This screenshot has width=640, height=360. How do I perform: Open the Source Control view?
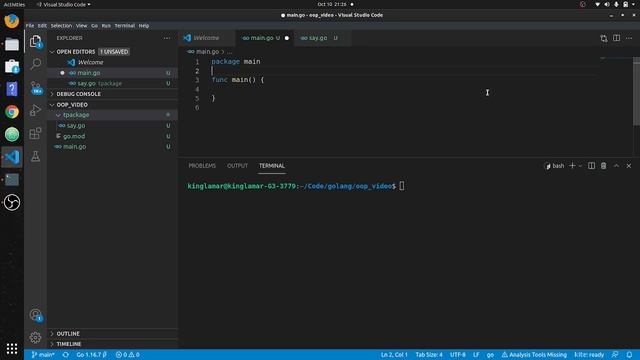coord(36,87)
